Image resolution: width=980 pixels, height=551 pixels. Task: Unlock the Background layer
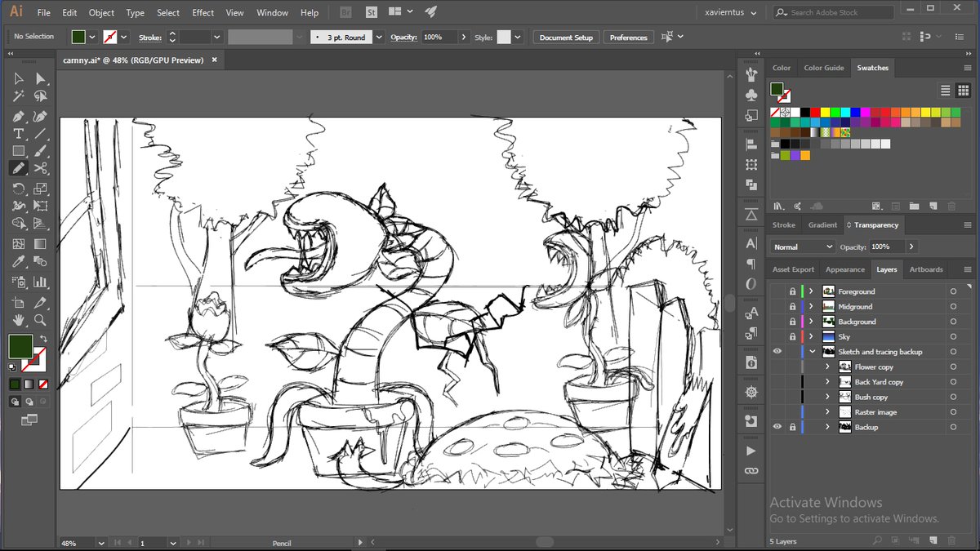792,322
